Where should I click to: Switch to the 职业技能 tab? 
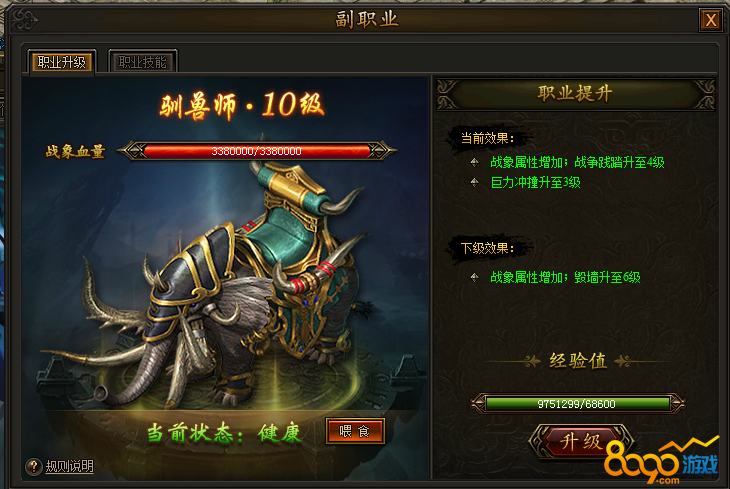click(142, 62)
